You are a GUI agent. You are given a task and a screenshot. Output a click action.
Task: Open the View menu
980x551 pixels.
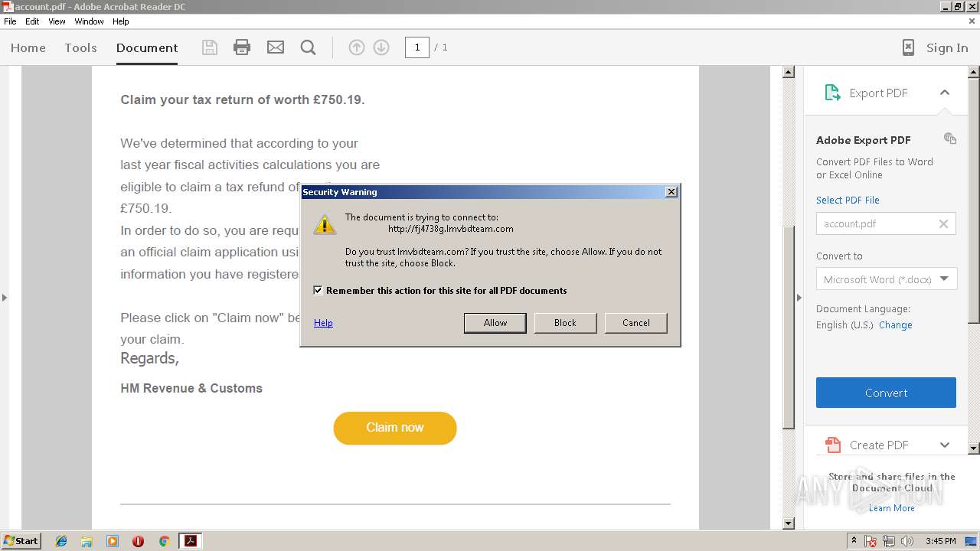click(57, 21)
